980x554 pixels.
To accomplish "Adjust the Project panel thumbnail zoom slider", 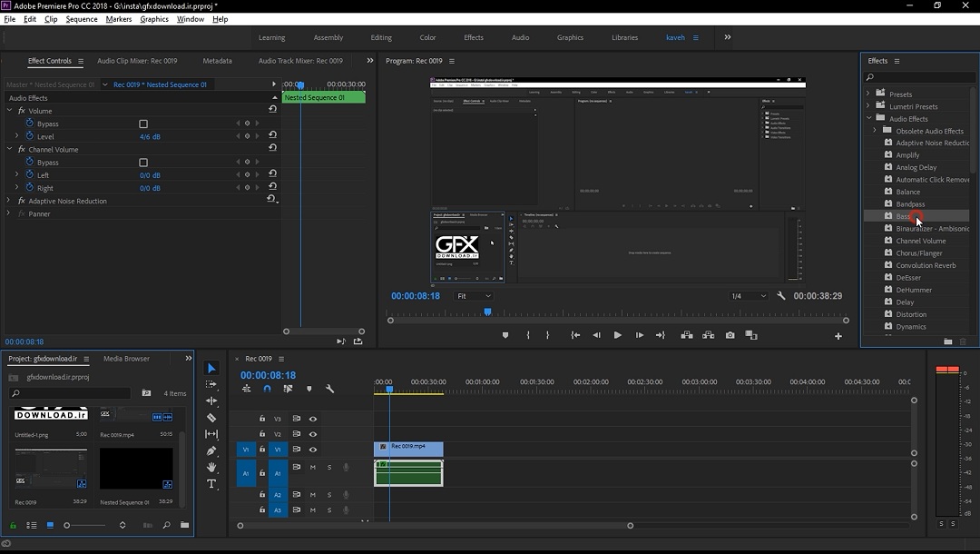I will point(67,525).
